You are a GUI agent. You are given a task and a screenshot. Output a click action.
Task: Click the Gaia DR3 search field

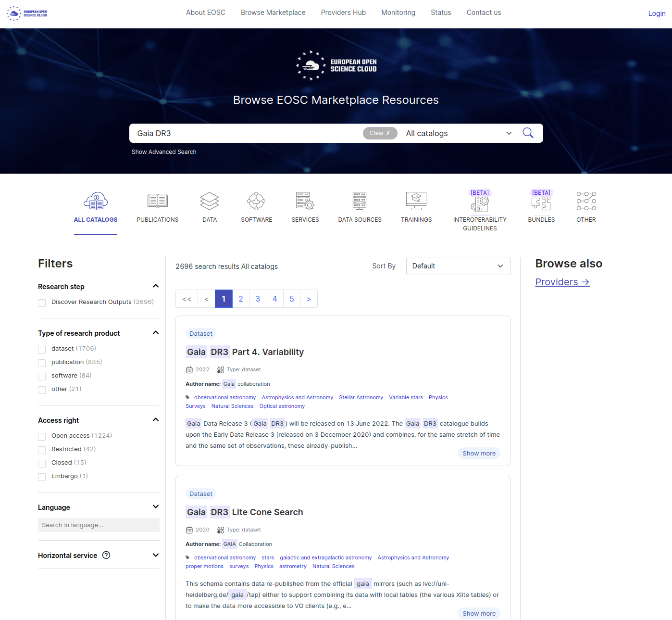pos(245,133)
